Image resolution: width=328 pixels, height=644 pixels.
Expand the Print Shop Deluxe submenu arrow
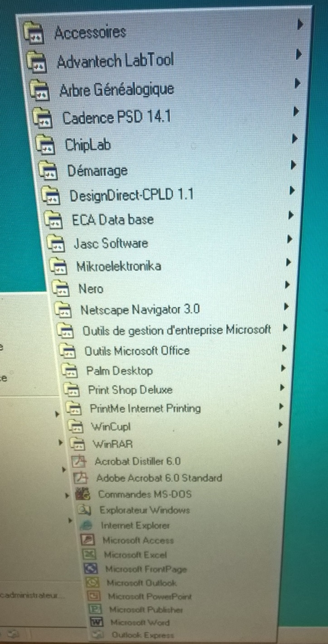coord(282,387)
